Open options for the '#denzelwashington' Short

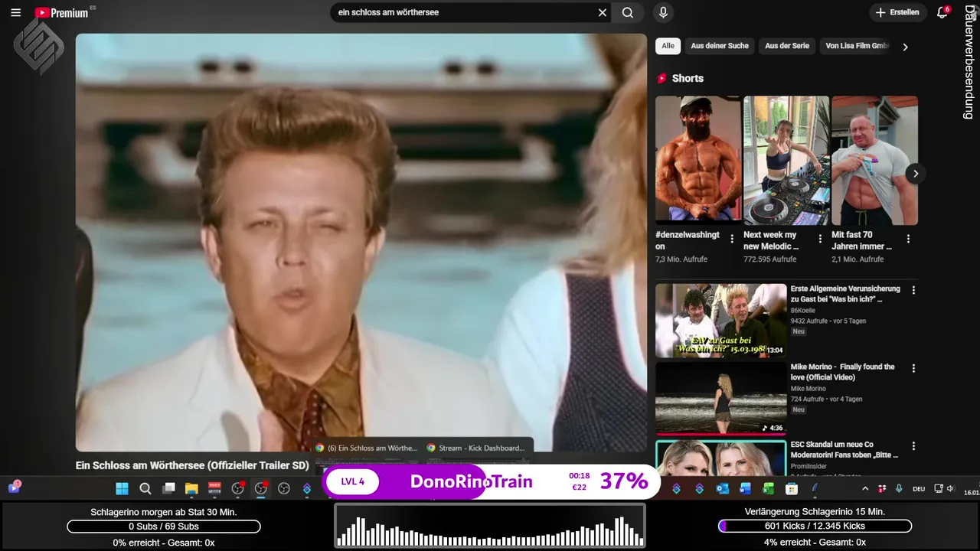coord(732,239)
